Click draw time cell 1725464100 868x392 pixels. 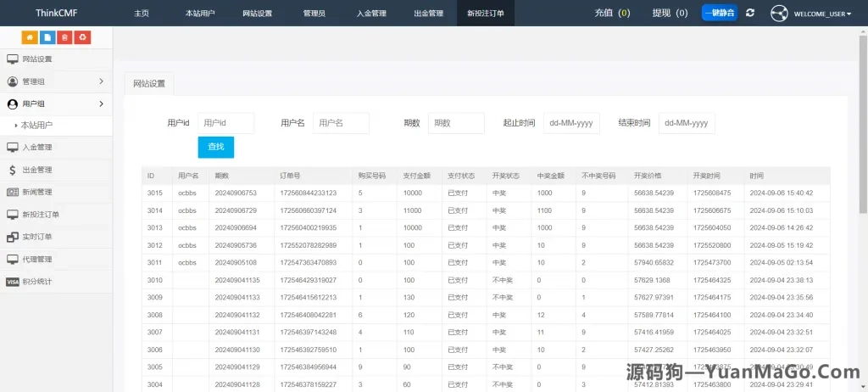pos(712,315)
